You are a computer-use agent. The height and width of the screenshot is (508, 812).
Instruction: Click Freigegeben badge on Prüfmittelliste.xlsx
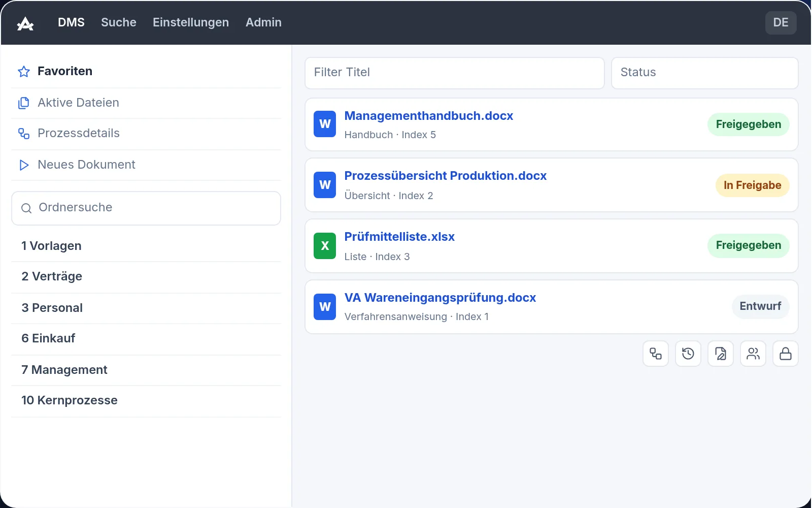coord(749,245)
